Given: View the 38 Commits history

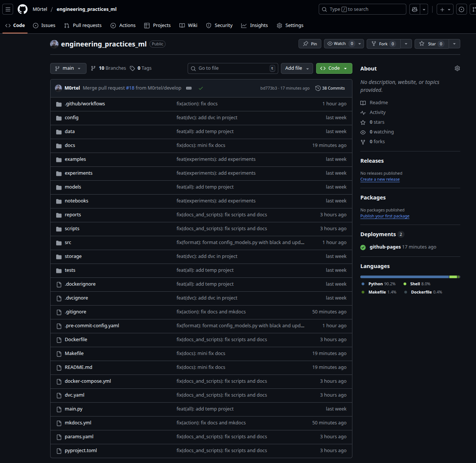Looking at the screenshot, I should click(x=330, y=88).
